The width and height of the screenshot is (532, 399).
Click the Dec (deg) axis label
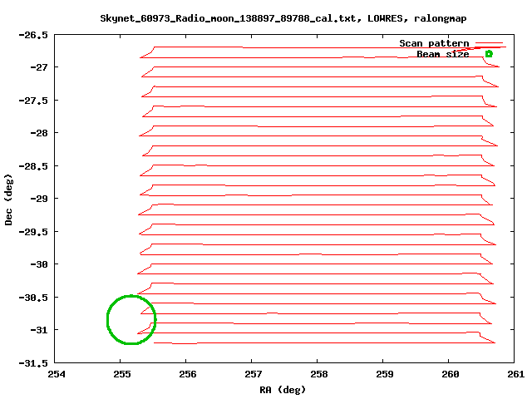tap(9, 199)
